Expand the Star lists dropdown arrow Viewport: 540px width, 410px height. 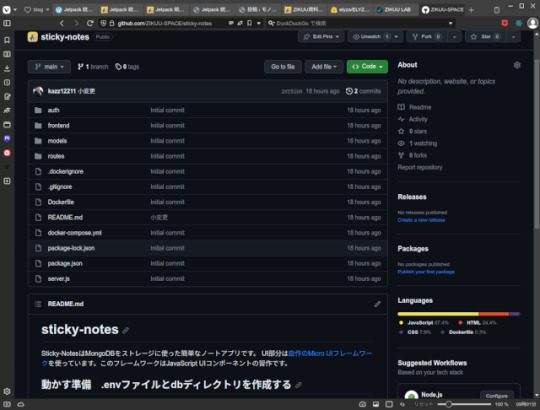pos(513,36)
